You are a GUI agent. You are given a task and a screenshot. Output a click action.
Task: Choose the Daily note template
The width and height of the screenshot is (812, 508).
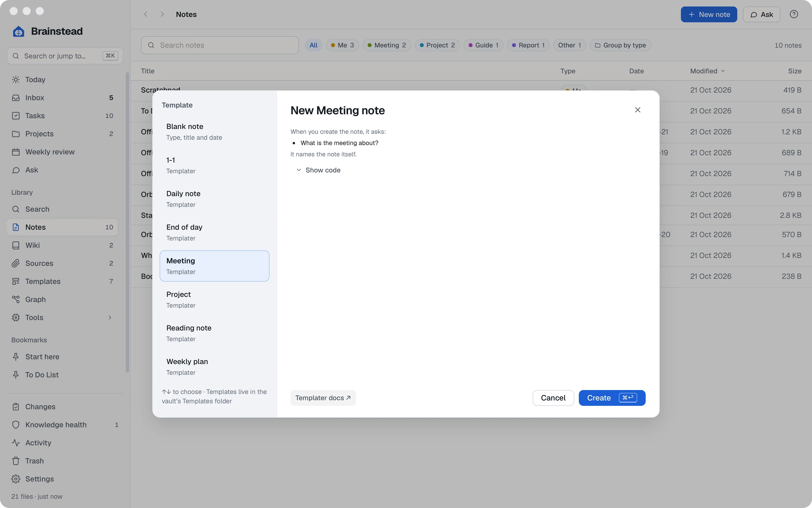tap(214, 199)
